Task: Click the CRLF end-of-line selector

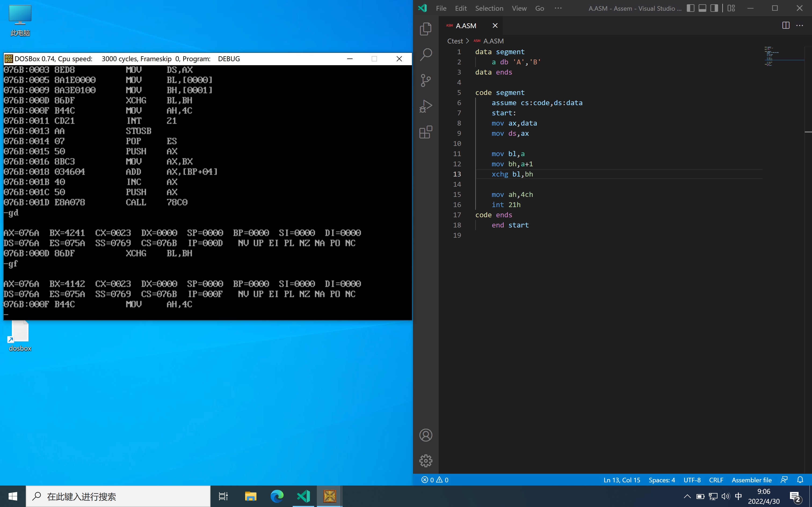Action: (716, 480)
